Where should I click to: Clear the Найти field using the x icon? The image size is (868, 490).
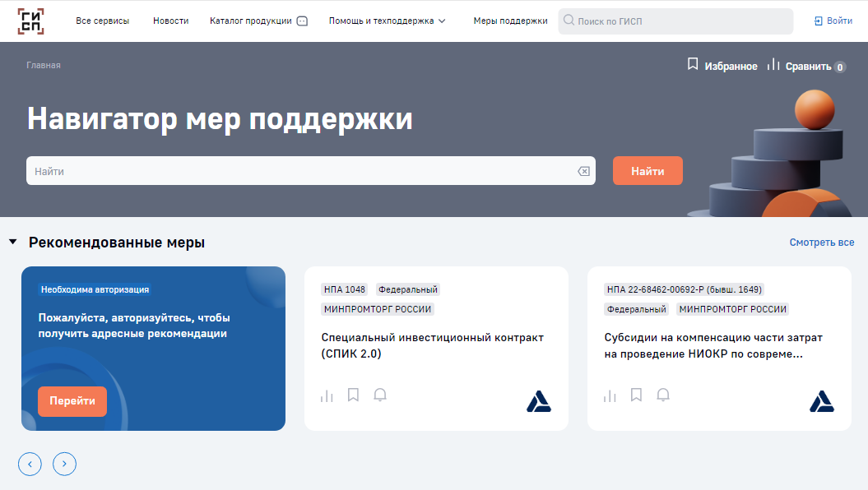pyautogui.click(x=583, y=170)
